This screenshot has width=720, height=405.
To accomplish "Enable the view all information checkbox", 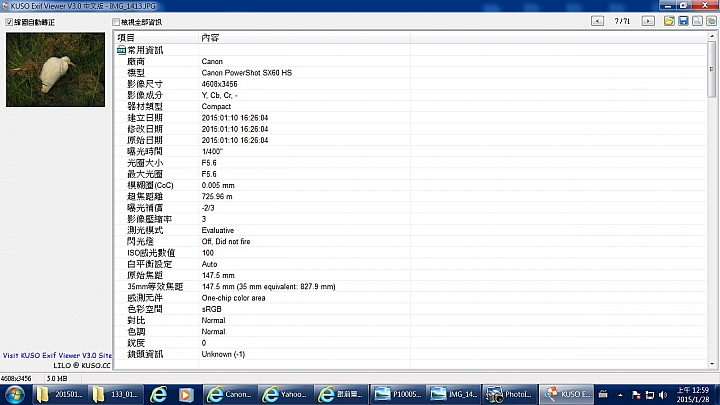I will coord(116,22).
